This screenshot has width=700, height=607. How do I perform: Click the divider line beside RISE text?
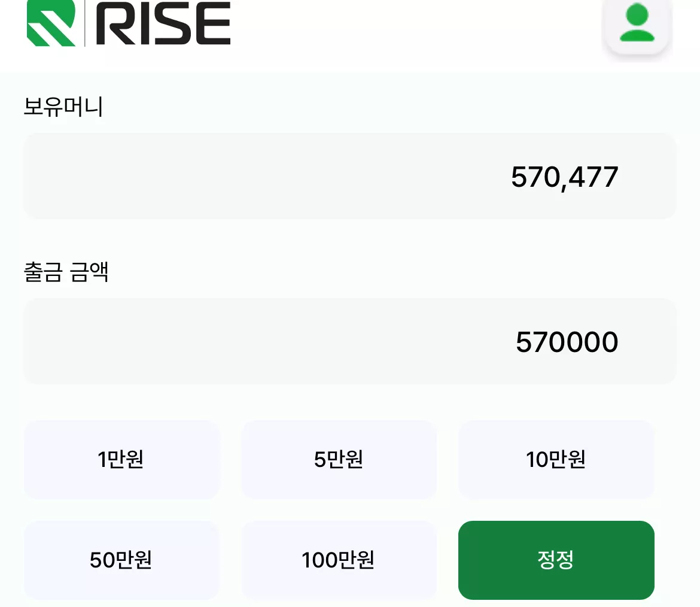85,23
